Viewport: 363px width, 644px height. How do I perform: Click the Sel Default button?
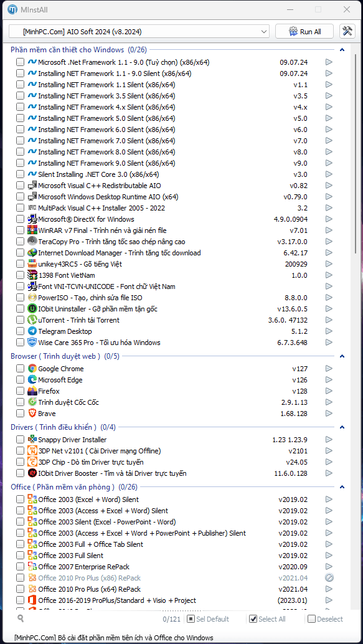click(208, 619)
